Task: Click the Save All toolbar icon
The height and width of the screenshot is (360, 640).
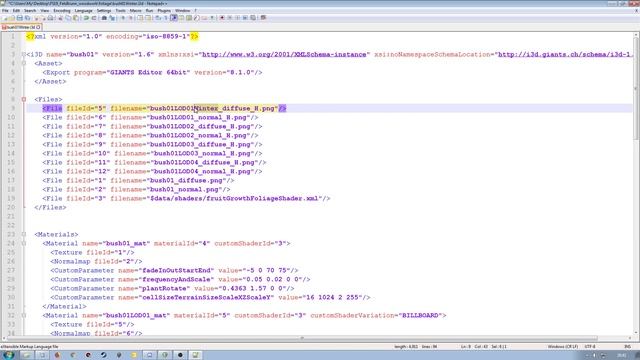Action: click(27, 18)
